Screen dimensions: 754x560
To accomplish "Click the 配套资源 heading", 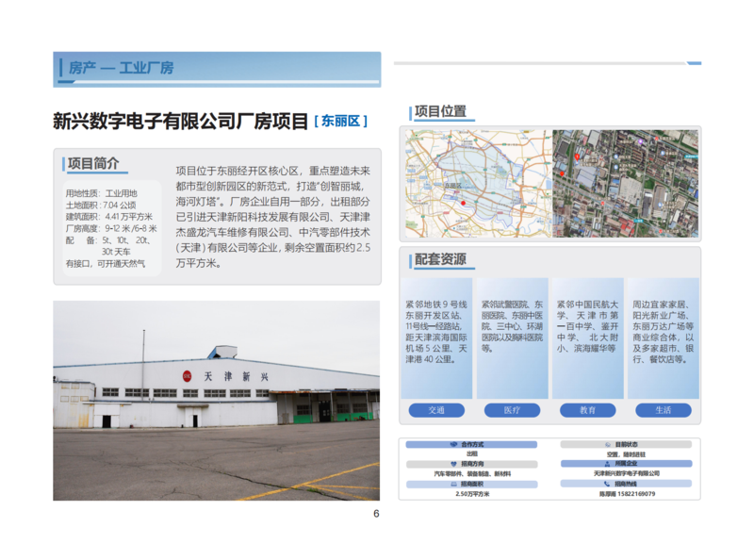I will point(440,259).
